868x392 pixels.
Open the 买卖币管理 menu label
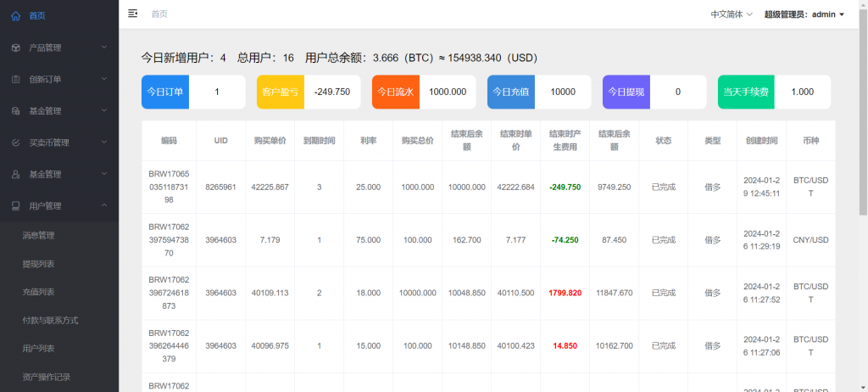(x=49, y=143)
